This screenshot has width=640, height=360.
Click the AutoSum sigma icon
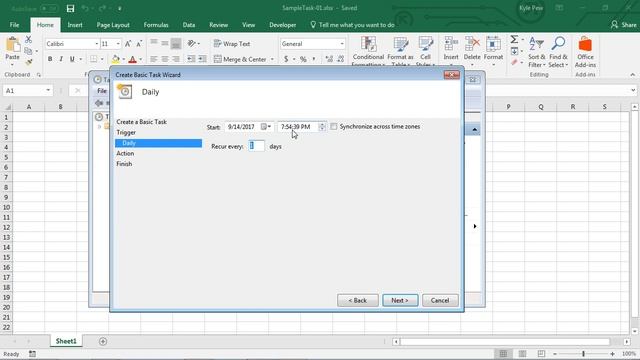[x=514, y=39]
